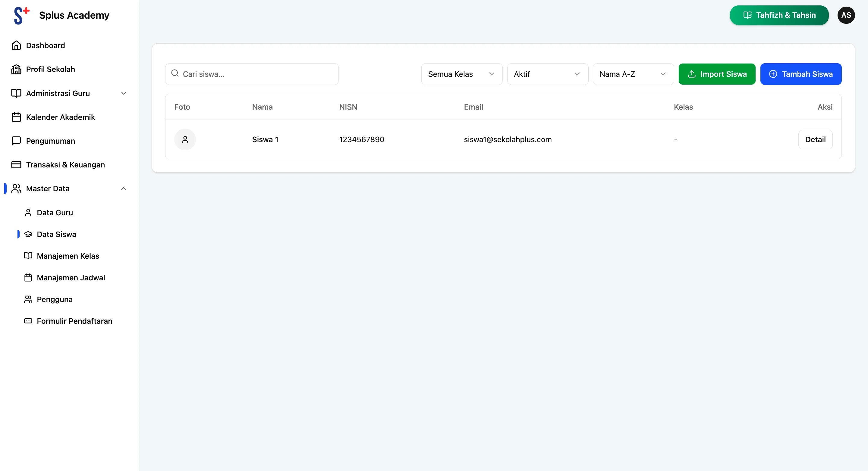Click the Tambah Siswa button

click(801, 74)
